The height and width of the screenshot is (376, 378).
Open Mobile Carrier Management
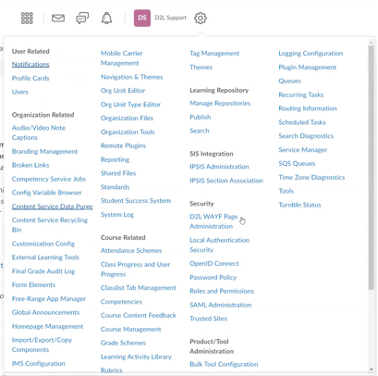point(122,58)
